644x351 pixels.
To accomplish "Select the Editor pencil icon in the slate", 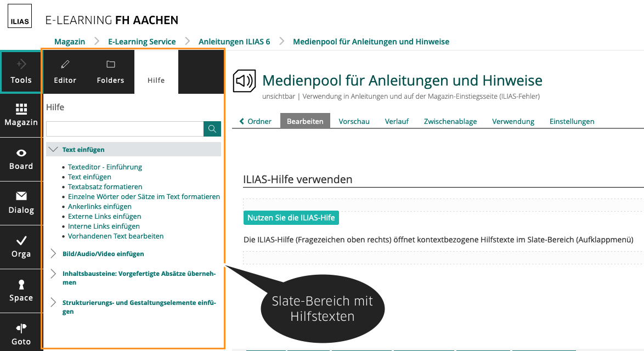I will click(x=65, y=72).
